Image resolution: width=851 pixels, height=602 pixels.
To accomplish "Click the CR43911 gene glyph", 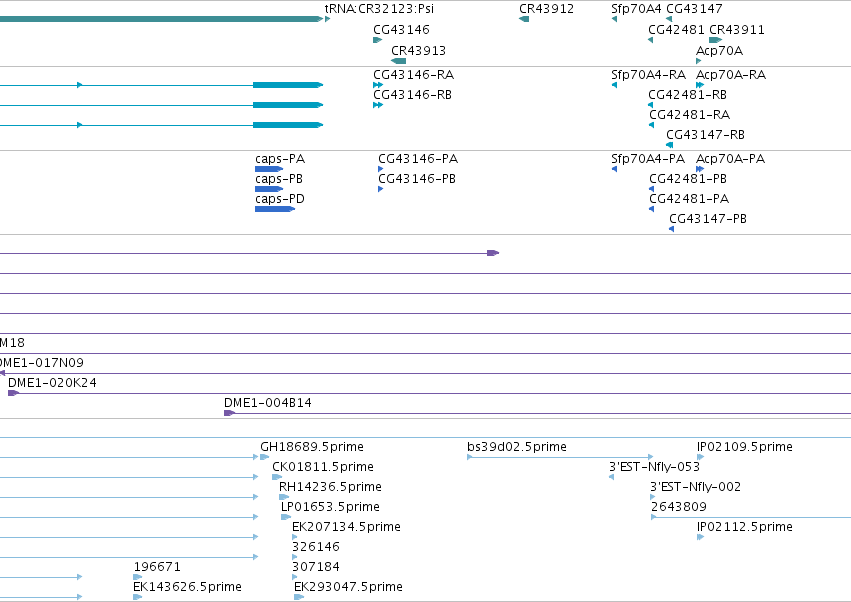I will 715,40.
